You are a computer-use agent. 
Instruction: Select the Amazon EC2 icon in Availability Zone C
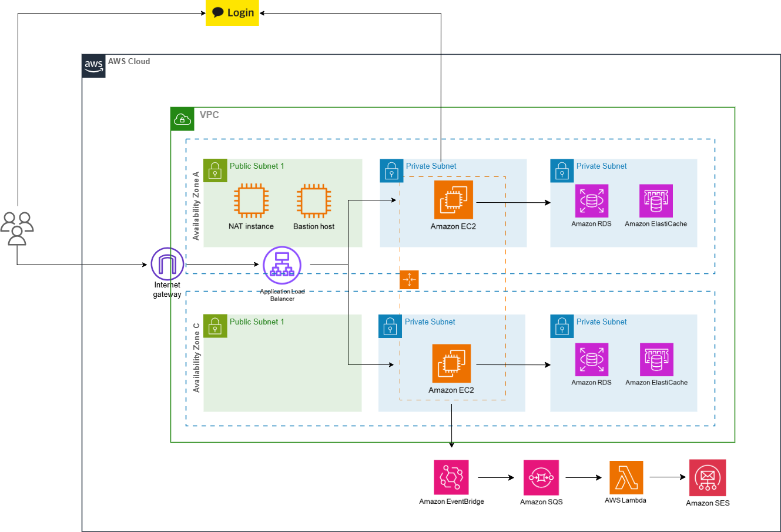click(x=451, y=364)
